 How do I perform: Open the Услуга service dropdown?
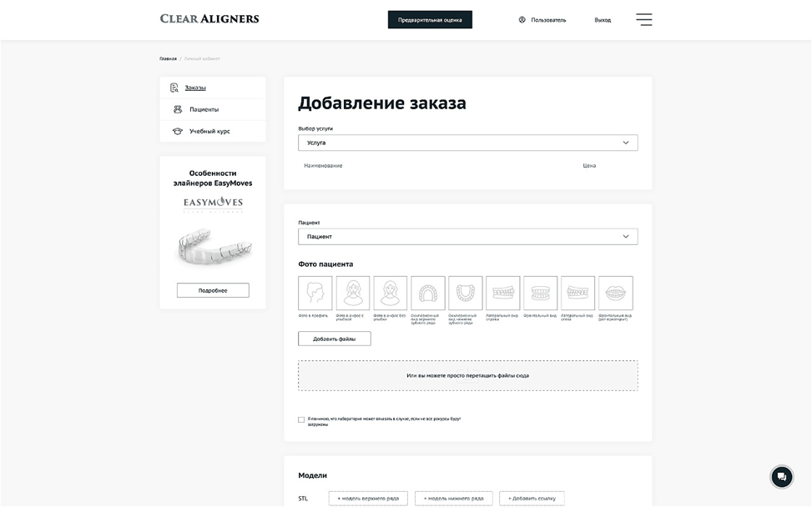pyautogui.click(x=467, y=143)
